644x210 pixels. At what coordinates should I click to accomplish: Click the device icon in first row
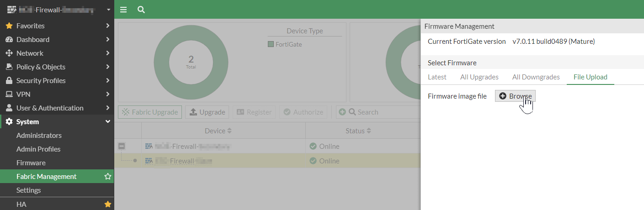(x=149, y=146)
